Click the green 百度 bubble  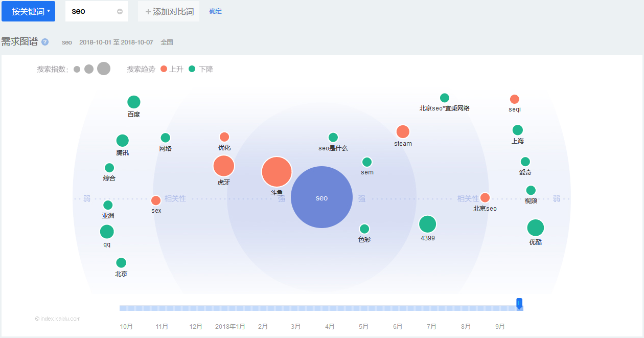click(x=133, y=102)
